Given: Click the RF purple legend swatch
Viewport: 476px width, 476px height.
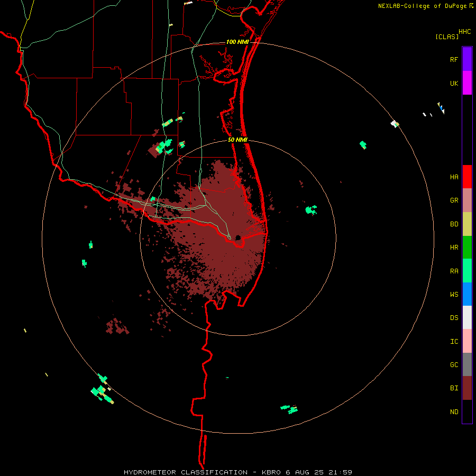Looking at the screenshot, I should (467, 59).
